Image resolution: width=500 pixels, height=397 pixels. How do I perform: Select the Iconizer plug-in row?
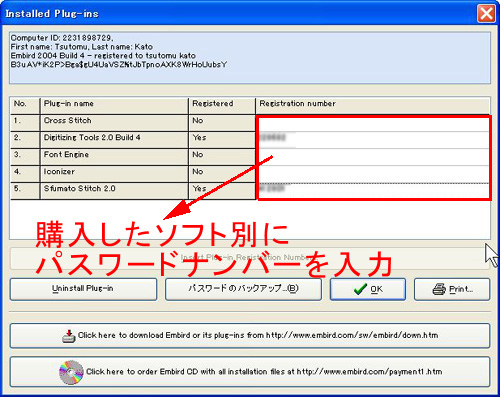point(250,174)
